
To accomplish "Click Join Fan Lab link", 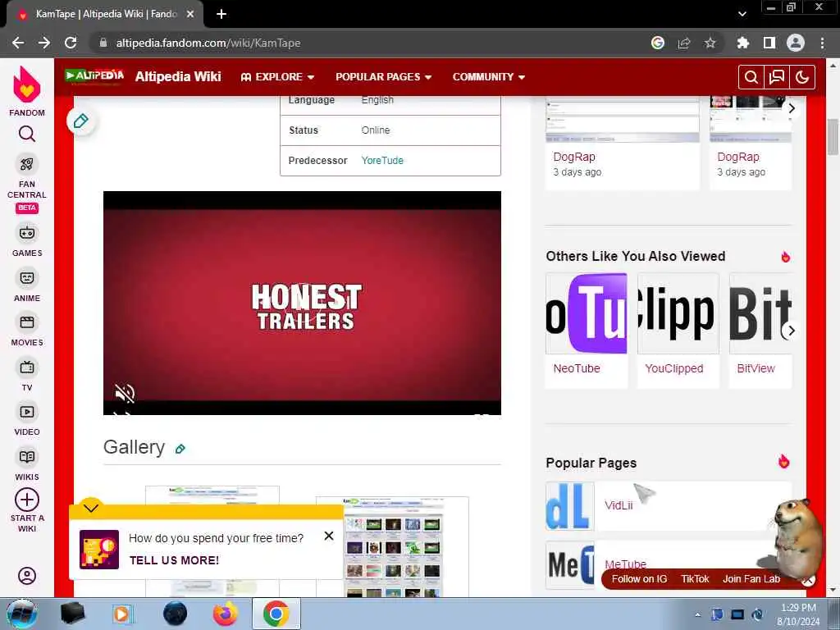I will (x=751, y=579).
